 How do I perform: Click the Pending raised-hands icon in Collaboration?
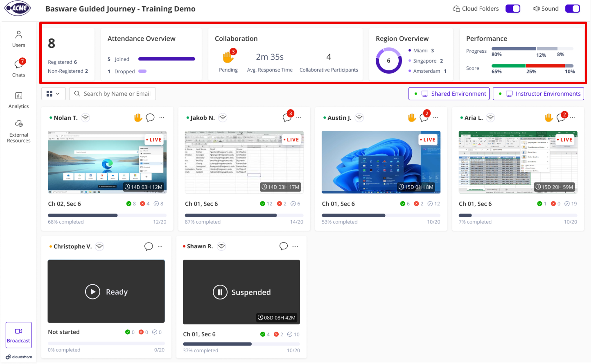pyautogui.click(x=228, y=58)
